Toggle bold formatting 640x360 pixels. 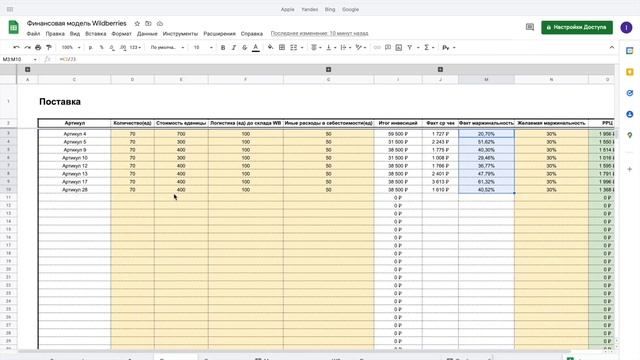pyautogui.click(x=223, y=47)
